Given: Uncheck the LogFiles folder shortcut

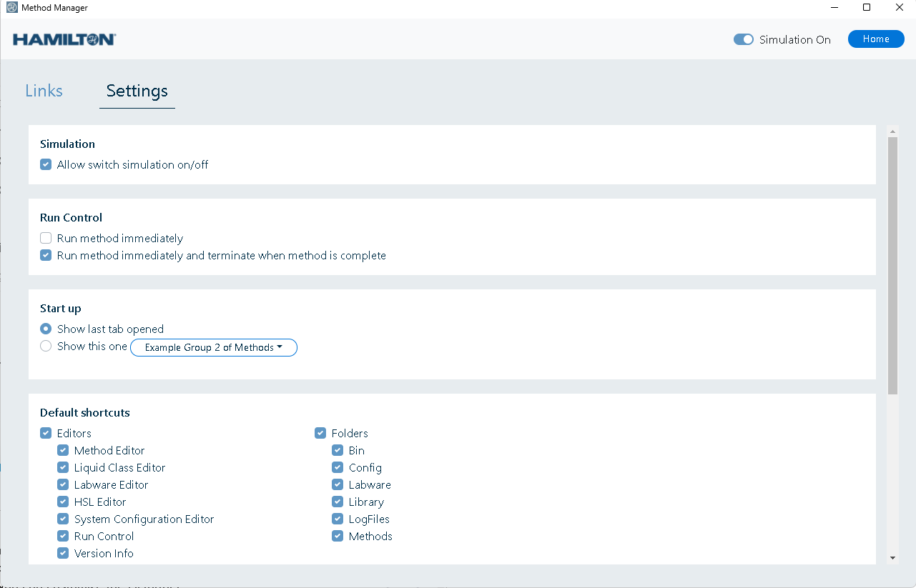Looking at the screenshot, I should [338, 519].
